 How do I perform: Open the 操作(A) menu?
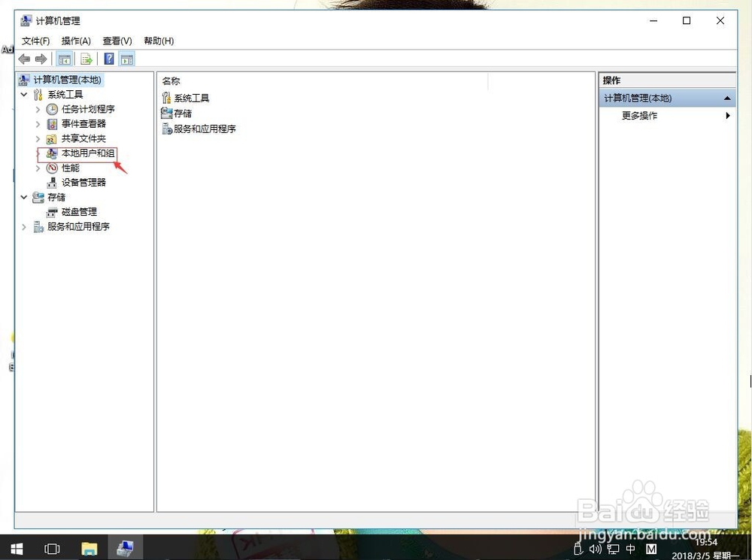click(76, 41)
